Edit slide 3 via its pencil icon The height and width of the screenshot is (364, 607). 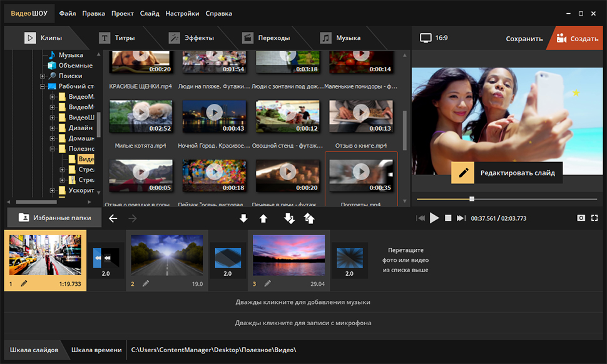pos(267,283)
